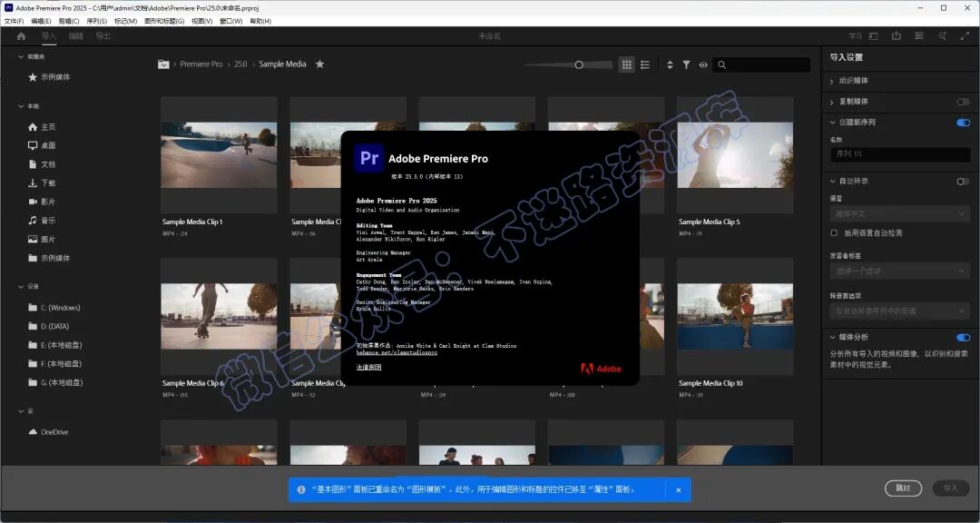Open behance.net/clamstudiosnyc link in About dialog
The width and height of the screenshot is (980, 523).
[x=397, y=353]
